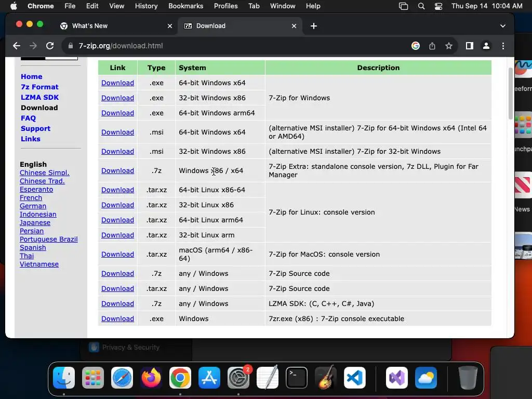The height and width of the screenshot is (399, 532).
Task: Click the address bar URL field
Action: coord(237,46)
